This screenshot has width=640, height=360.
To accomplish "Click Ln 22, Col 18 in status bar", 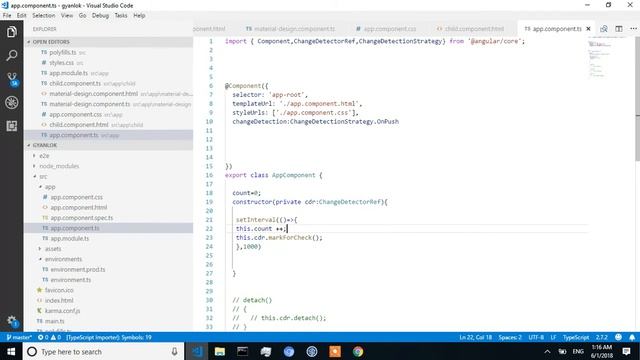I will (476, 337).
